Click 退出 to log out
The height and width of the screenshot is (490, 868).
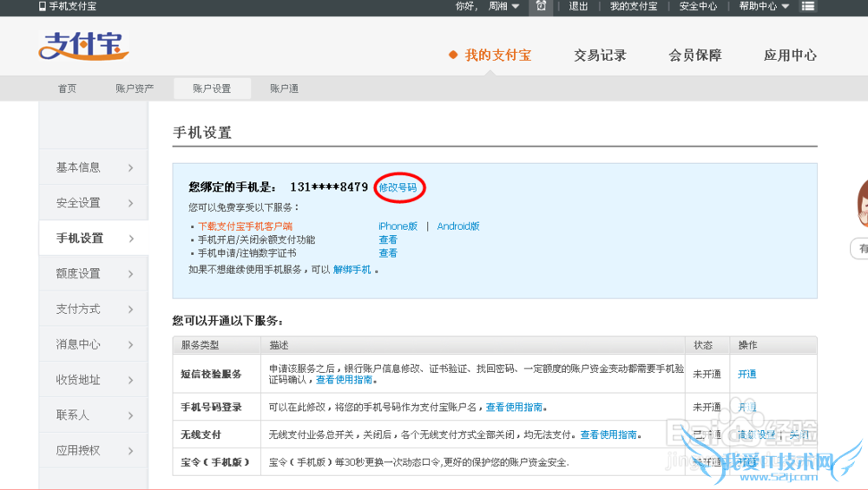(x=578, y=6)
